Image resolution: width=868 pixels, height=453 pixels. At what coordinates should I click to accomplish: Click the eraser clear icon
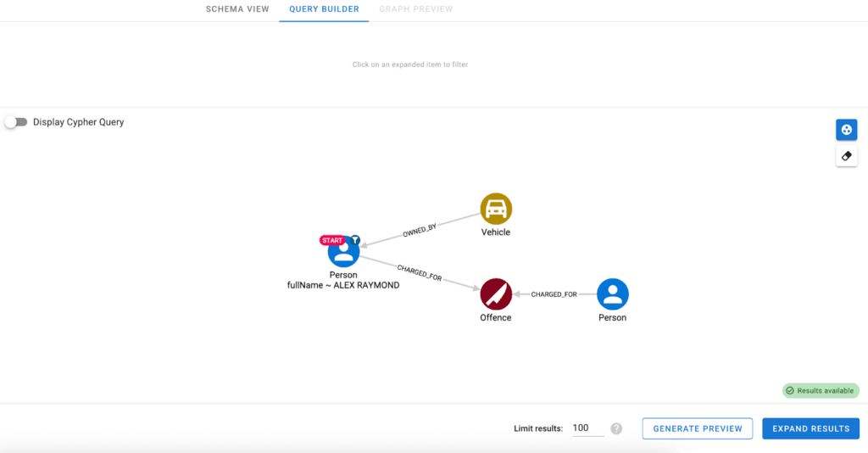click(846, 156)
